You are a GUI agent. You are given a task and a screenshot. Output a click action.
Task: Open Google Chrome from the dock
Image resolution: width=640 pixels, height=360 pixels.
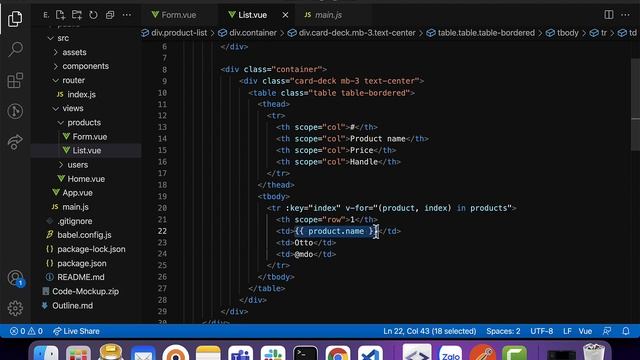coord(338,354)
